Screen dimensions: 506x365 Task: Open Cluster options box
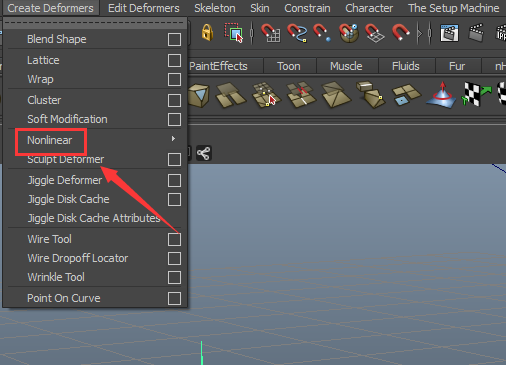pyautogui.click(x=174, y=100)
